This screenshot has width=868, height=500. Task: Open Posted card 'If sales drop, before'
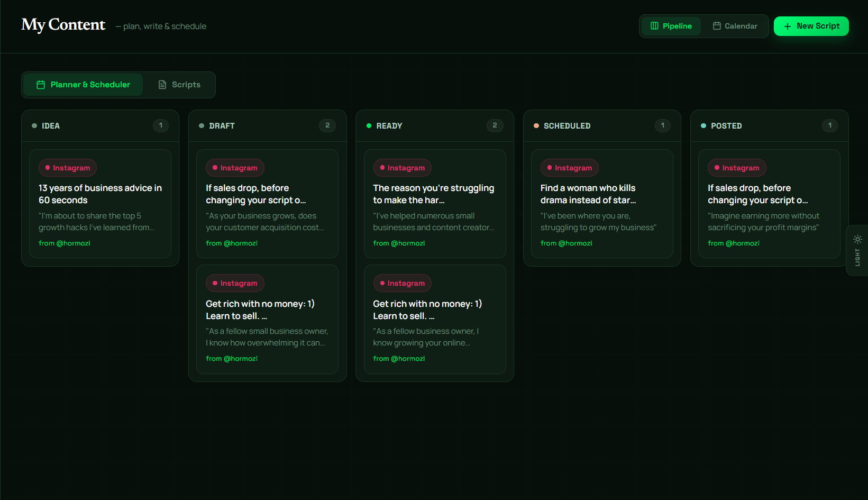(769, 204)
